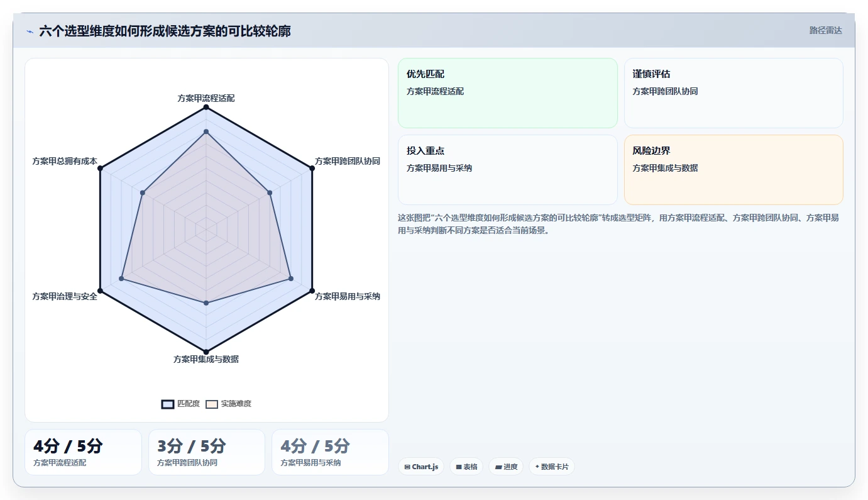Click the 3分 / 5分 方案甲跨团队协同 stat card
This screenshot has width=868, height=500.
tap(207, 452)
